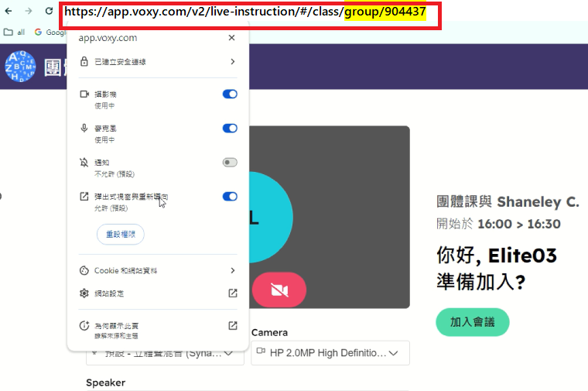This screenshot has width=588, height=391.
Task: Click the cookie icon
Action: [84, 270]
